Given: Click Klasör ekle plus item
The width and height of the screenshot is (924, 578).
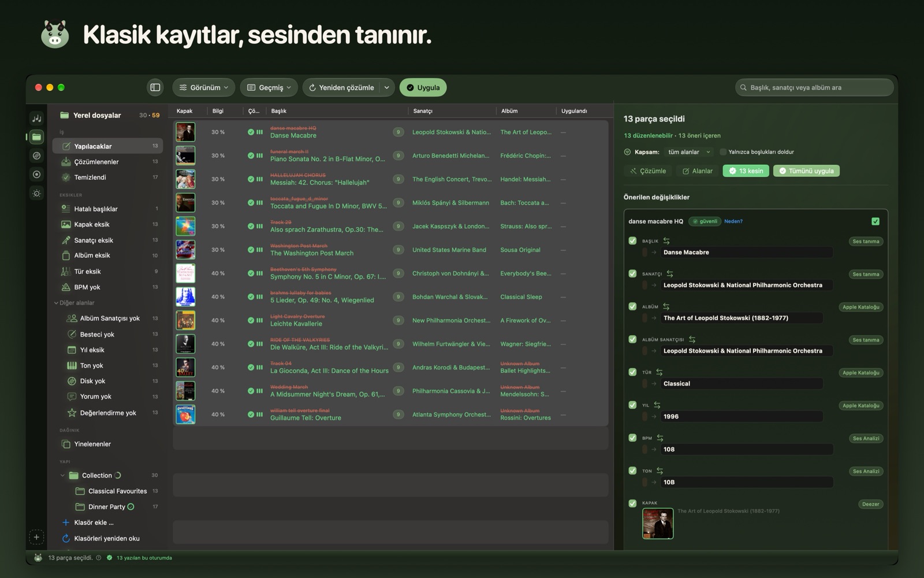Looking at the screenshot, I should tap(88, 522).
